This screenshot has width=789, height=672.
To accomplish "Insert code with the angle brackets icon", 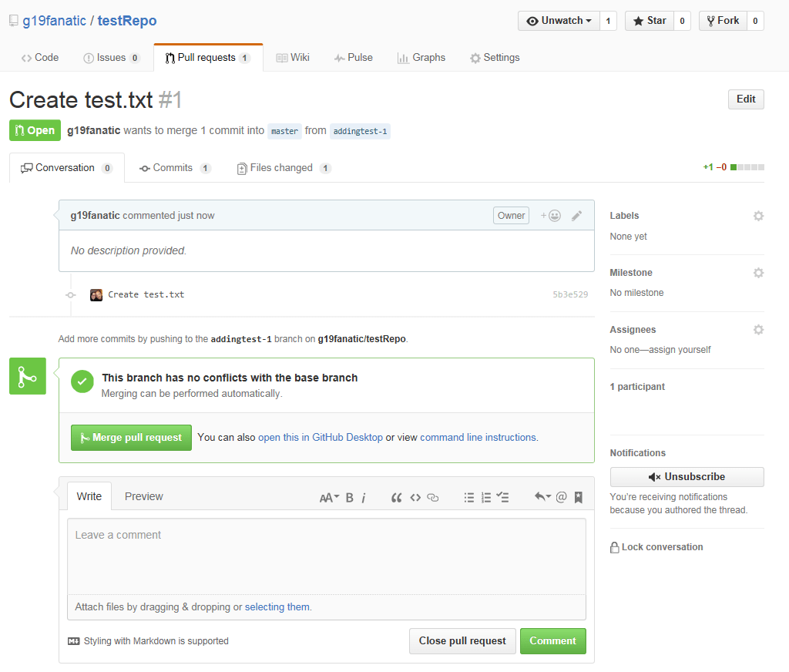I will (x=415, y=498).
